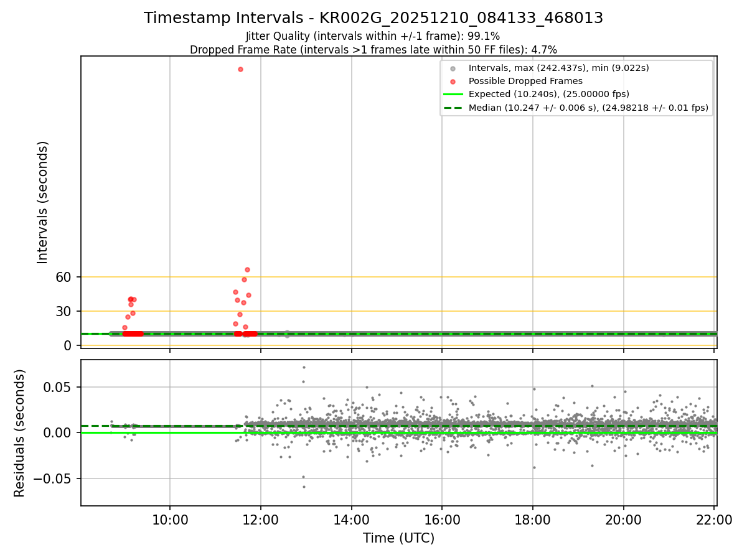The height and width of the screenshot is (560, 747).
Task: Click the plot title 'Timestamp Intervals - KR002G_20251210_084133_468013'
Action: (374, 18)
